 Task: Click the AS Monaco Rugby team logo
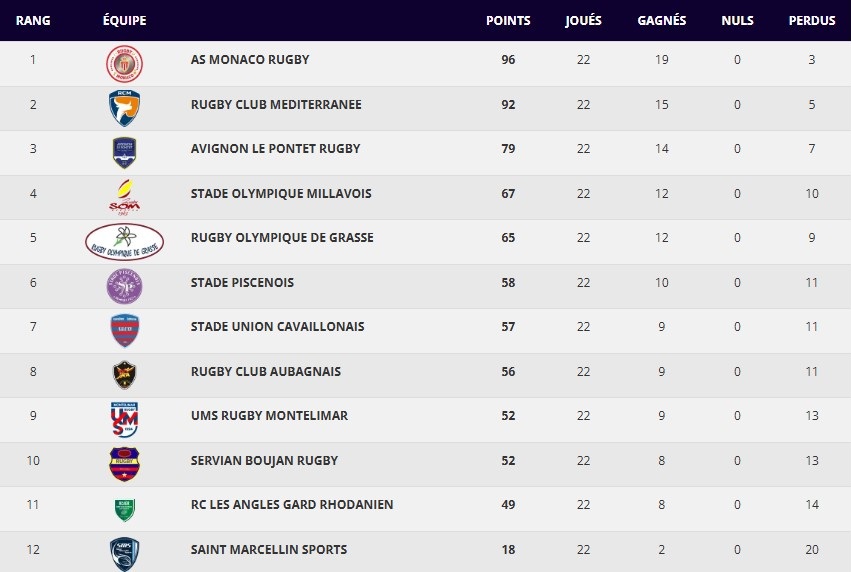[x=124, y=63]
